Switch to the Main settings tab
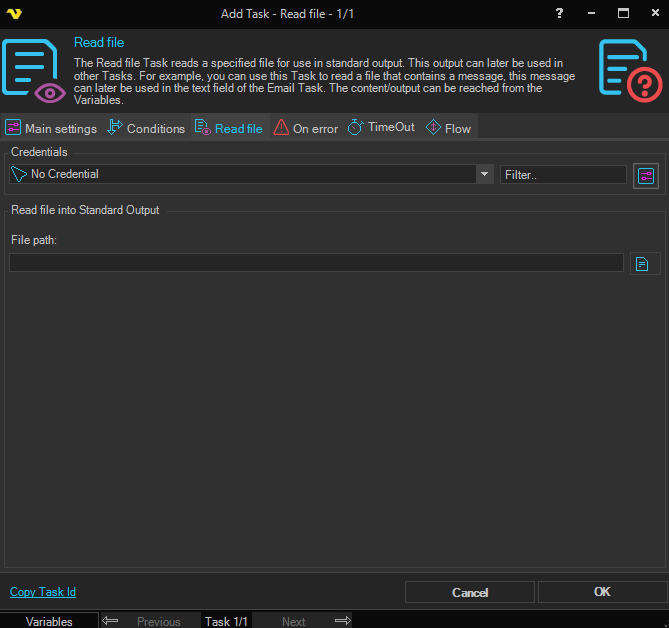 point(51,128)
